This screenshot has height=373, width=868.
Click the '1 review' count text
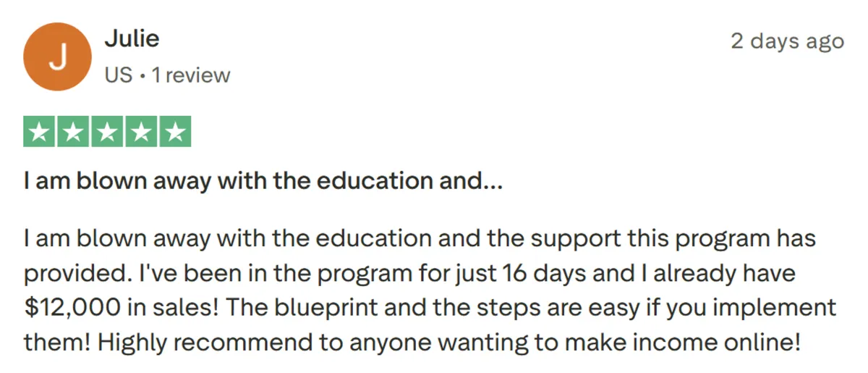191,75
